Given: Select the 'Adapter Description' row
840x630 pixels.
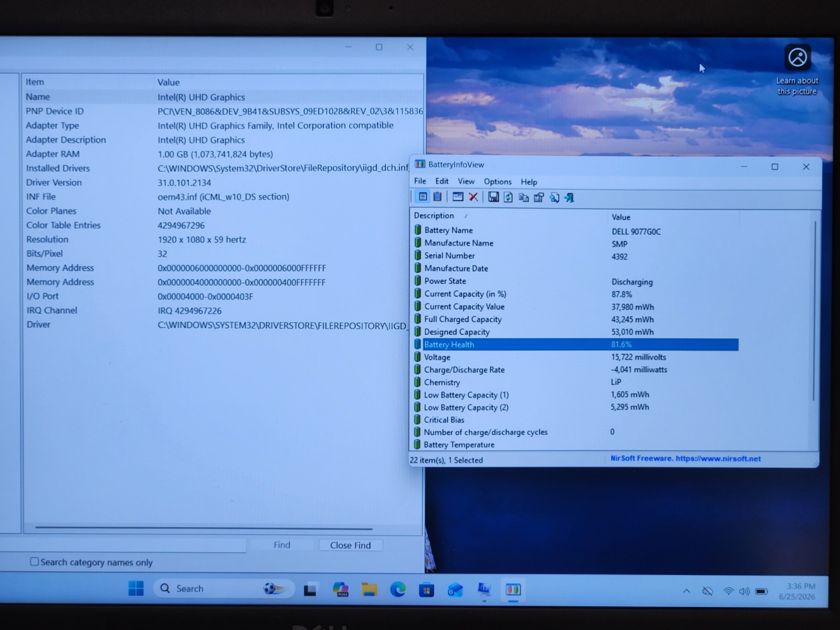Looking at the screenshot, I should (x=223, y=140).
